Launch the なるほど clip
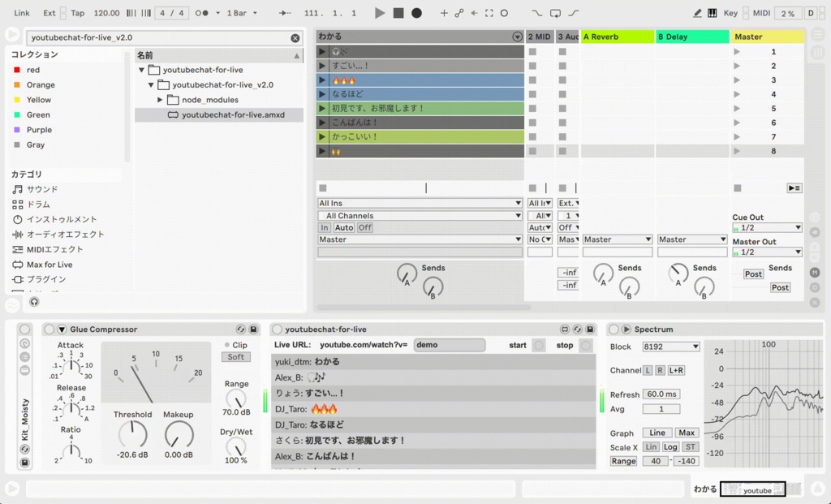The image size is (831, 504). tap(321, 94)
